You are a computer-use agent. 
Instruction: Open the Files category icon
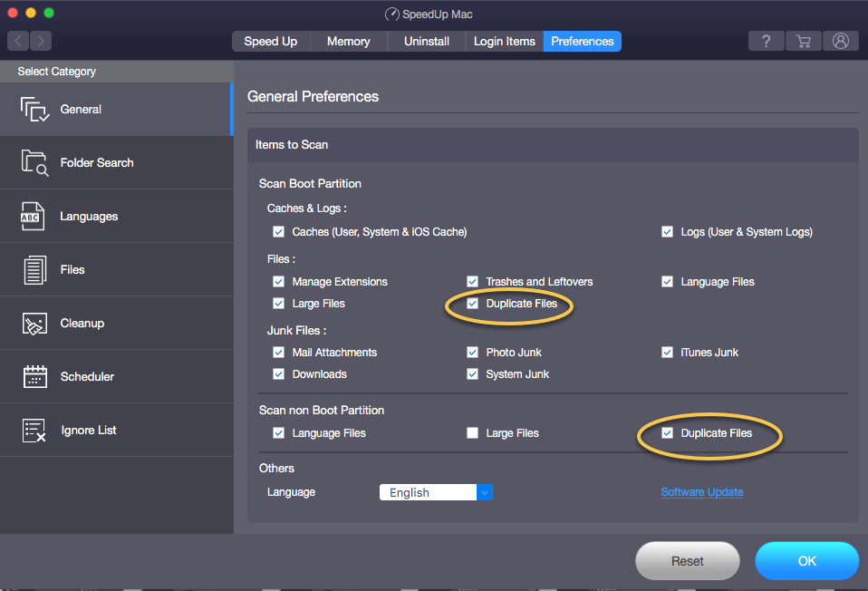click(x=34, y=270)
